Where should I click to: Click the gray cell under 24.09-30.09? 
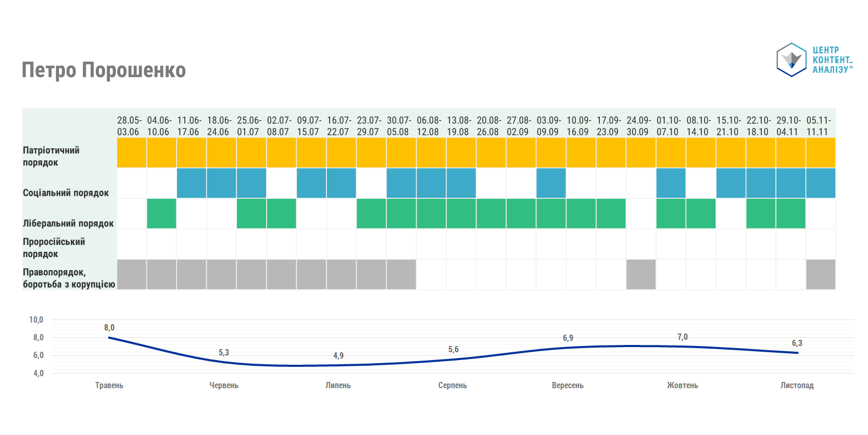pos(640,274)
